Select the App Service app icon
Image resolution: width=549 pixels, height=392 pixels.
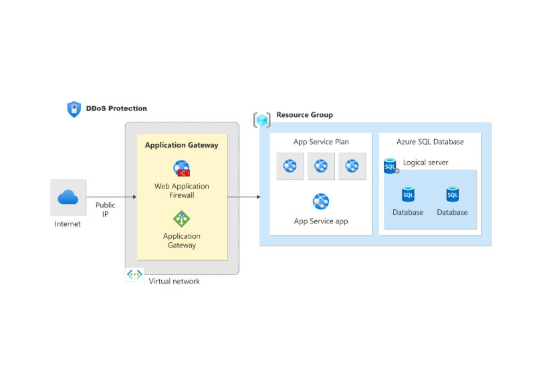321,201
